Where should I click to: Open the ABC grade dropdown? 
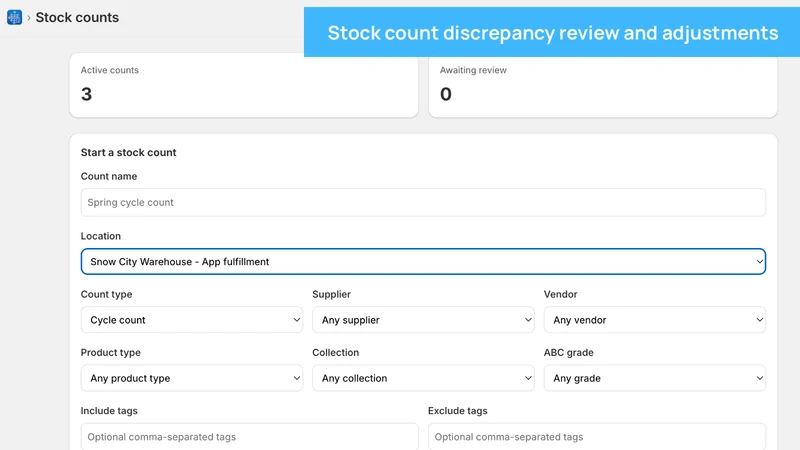point(655,378)
